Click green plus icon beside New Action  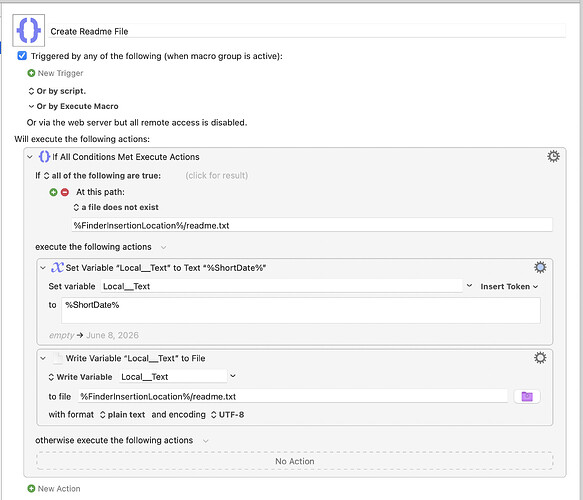coord(31,488)
